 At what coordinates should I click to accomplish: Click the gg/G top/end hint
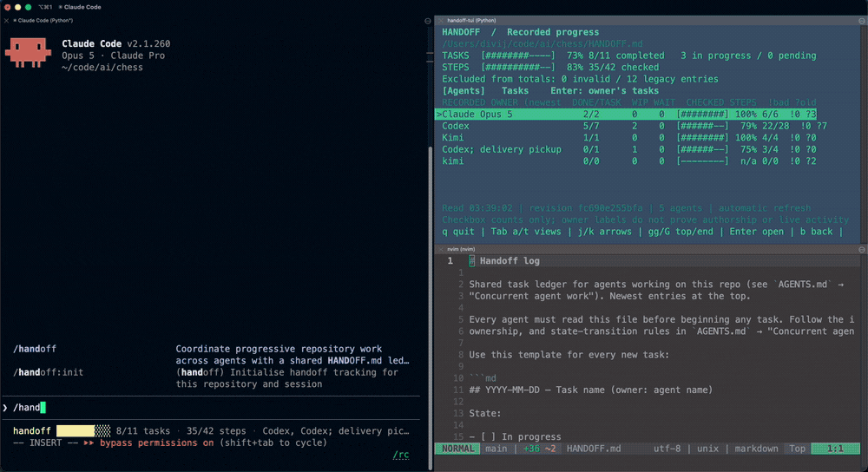click(x=681, y=232)
